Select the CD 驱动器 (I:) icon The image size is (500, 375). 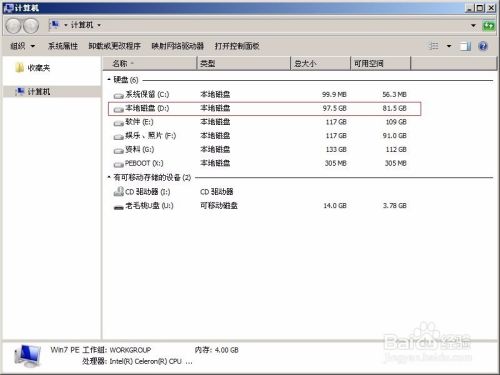(x=118, y=191)
